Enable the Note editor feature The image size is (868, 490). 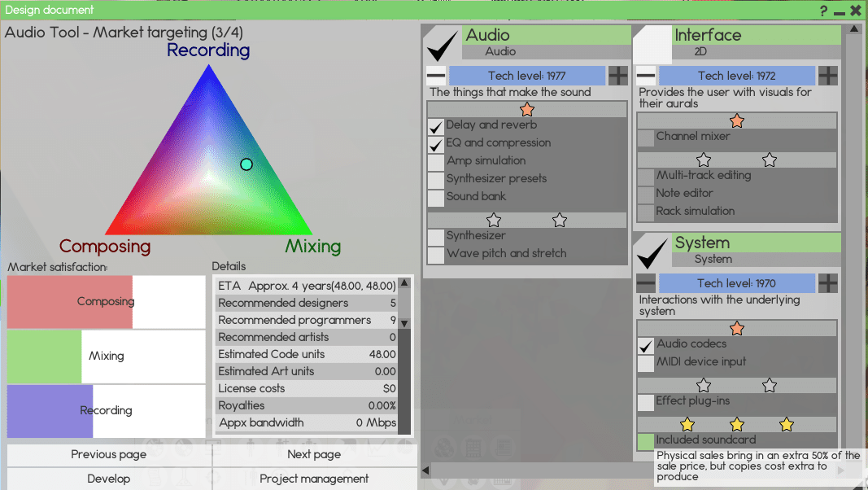tap(645, 195)
